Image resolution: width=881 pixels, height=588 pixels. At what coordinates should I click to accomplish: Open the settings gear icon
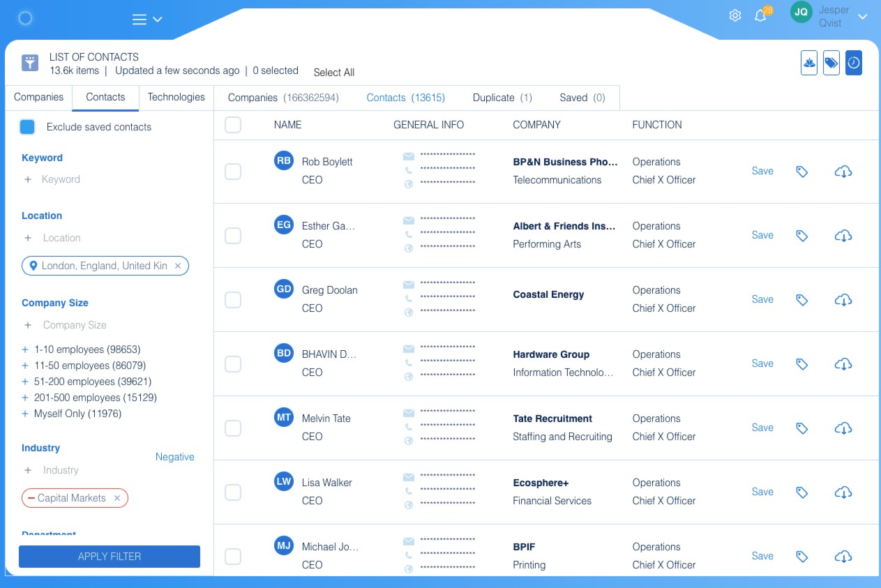tap(735, 15)
